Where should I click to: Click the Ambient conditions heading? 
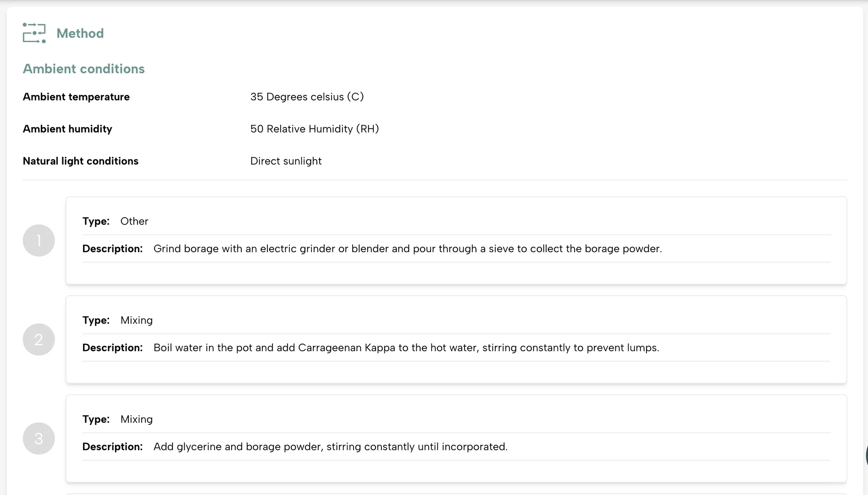click(84, 69)
